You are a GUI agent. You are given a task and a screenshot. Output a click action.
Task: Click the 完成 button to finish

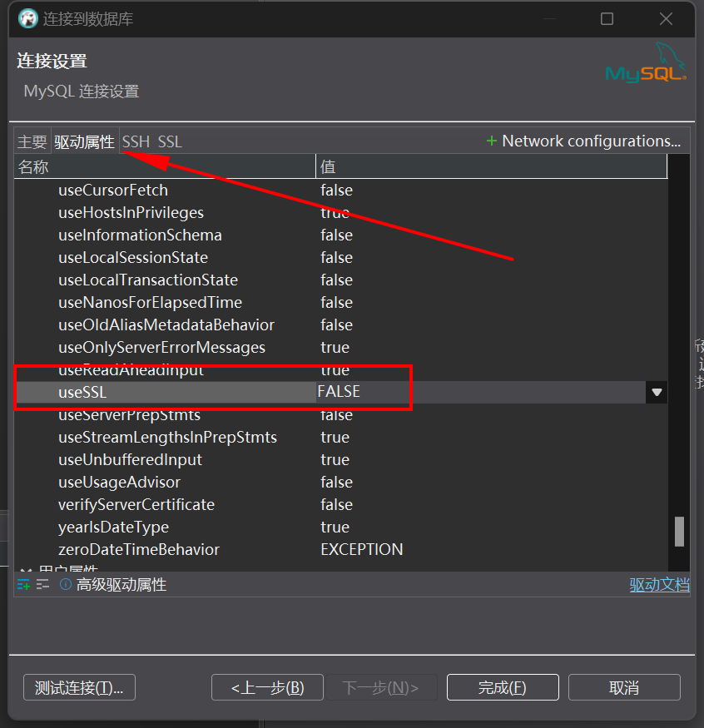[x=503, y=686]
